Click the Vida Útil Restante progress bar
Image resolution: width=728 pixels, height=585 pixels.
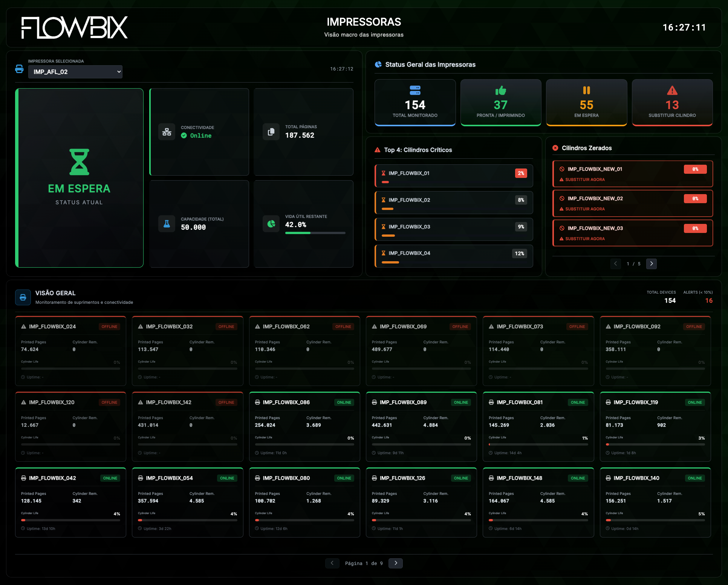[315, 233]
